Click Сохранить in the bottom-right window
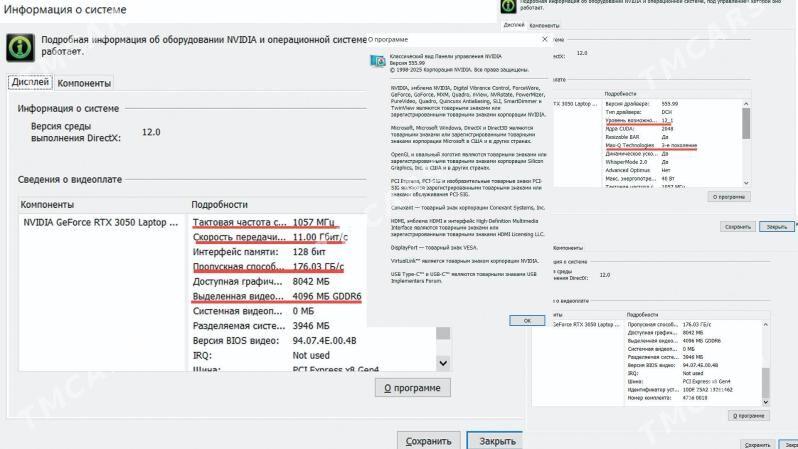 (757, 444)
